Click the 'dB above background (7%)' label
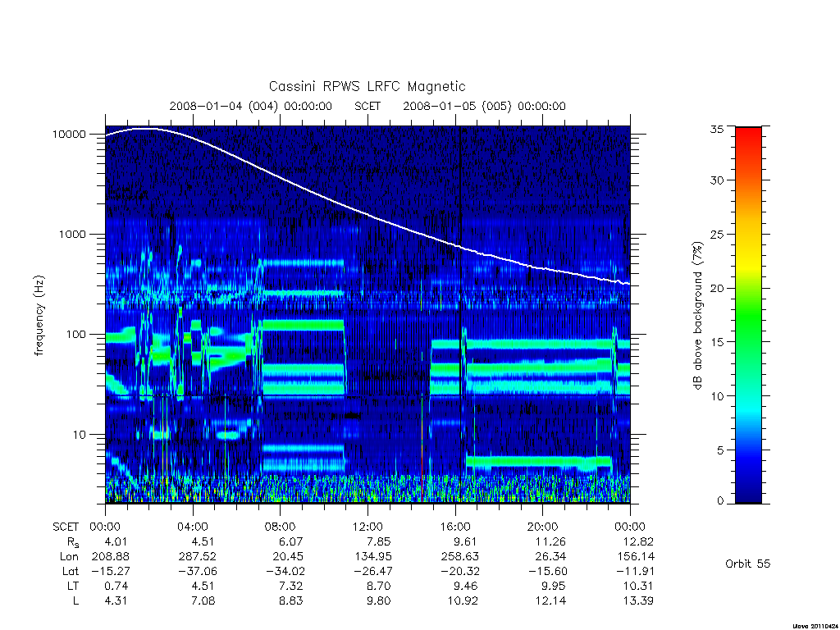 (x=697, y=315)
